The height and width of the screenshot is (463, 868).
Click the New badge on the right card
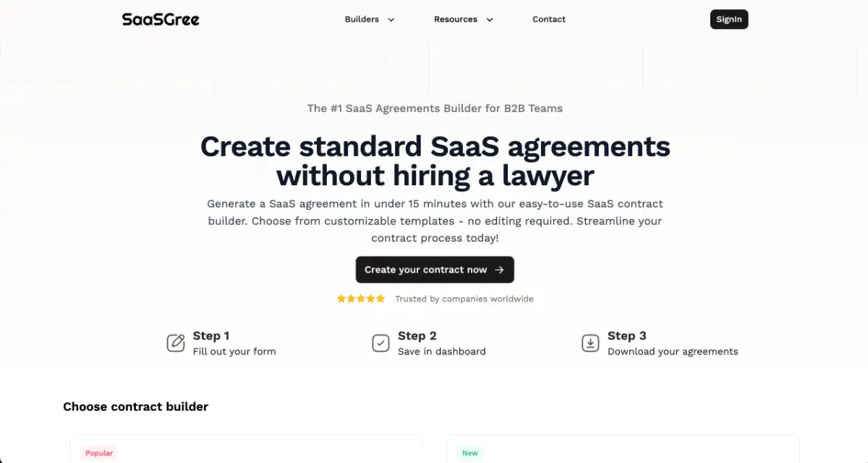(470, 453)
